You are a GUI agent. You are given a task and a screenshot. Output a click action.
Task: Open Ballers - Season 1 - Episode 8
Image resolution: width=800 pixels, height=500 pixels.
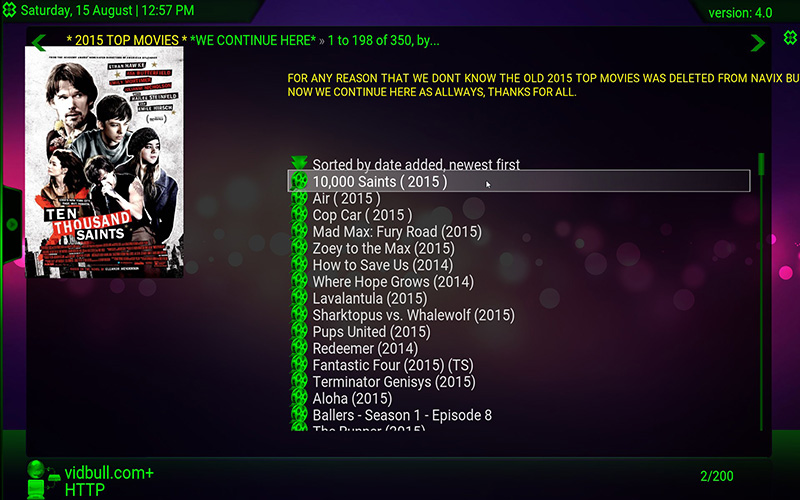pos(402,415)
